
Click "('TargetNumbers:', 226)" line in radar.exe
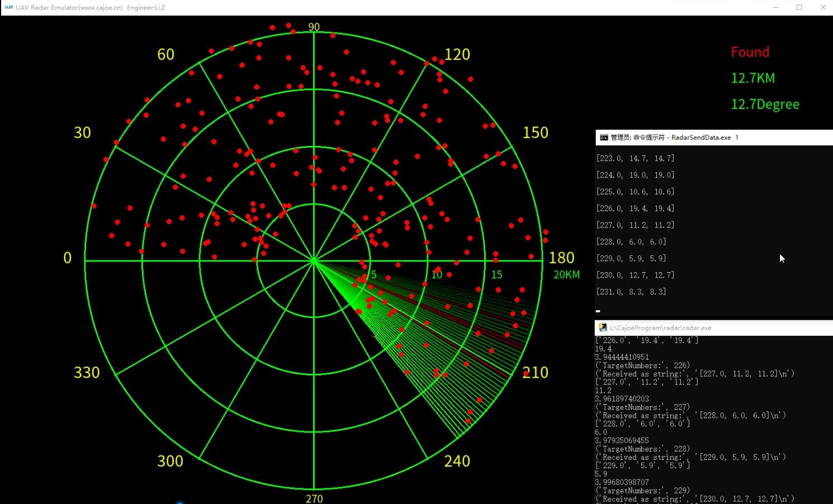[642, 365]
